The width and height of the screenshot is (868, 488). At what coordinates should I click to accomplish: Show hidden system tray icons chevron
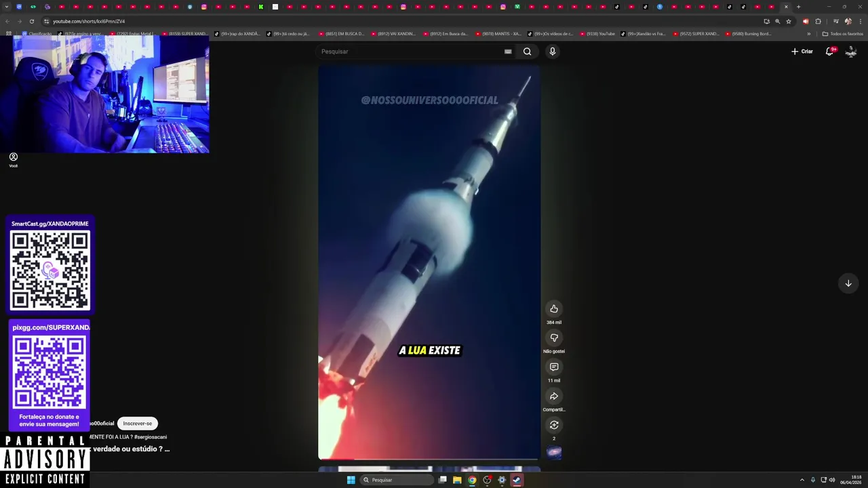(802, 480)
